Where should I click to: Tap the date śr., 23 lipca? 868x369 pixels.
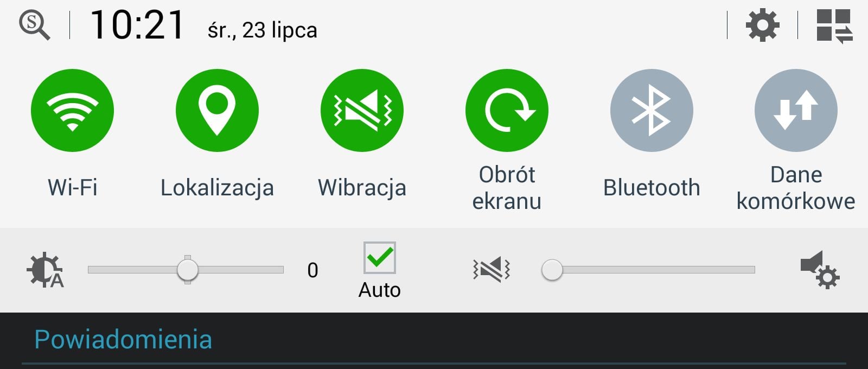[263, 30]
